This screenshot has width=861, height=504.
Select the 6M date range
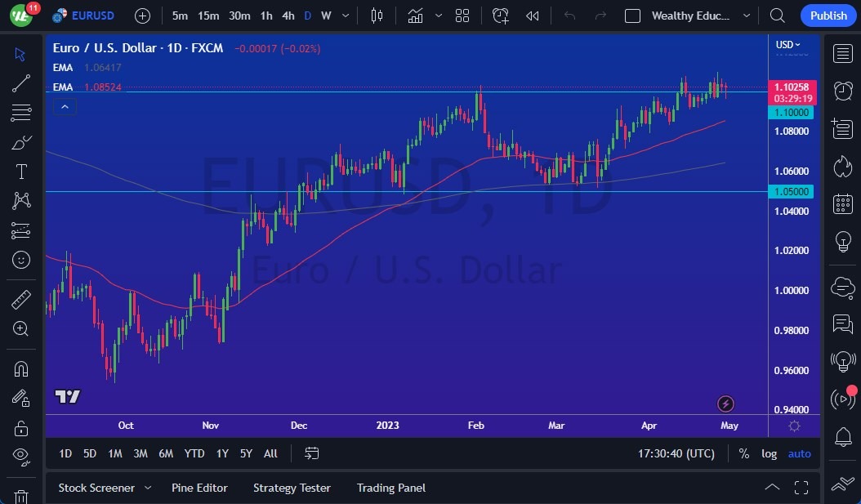coord(166,453)
